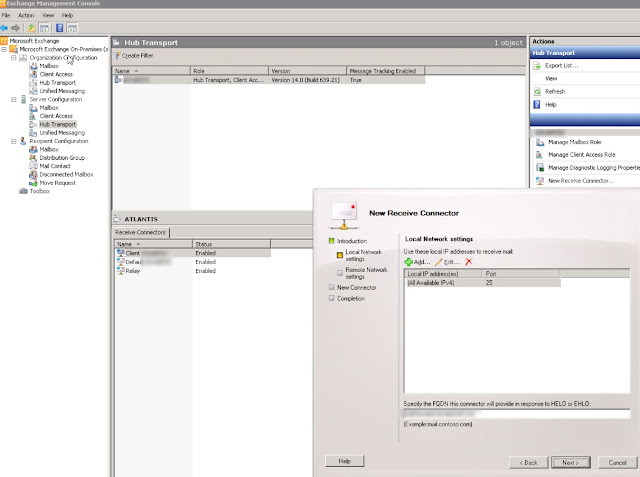Select the Microsoft Exchange root node
This screenshot has width=640, height=477.
34,41
